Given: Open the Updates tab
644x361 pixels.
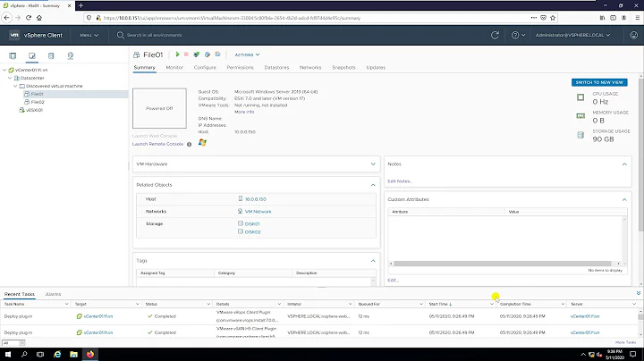Looking at the screenshot, I should point(376,67).
